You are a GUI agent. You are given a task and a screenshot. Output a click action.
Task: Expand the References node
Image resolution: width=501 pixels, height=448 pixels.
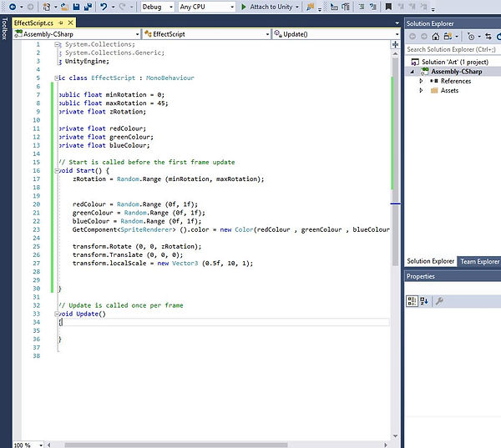(x=421, y=81)
